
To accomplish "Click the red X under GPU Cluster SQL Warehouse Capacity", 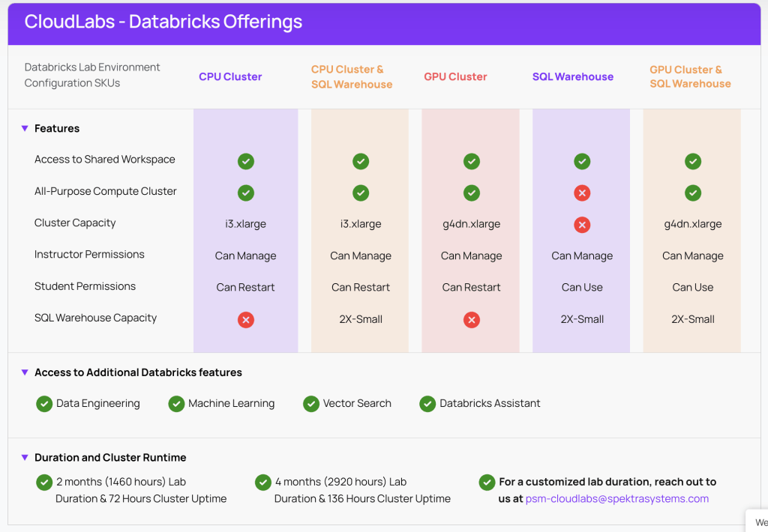I will click(471, 320).
